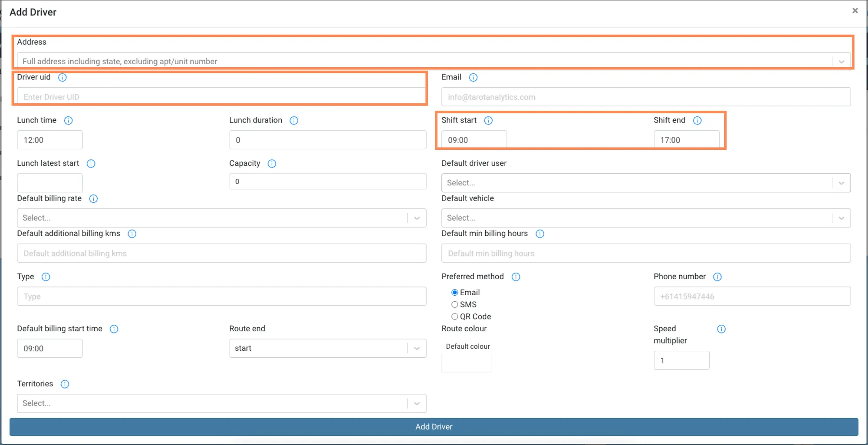Focus the Phone number input field
This screenshot has width=868, height=445.
[752, 296]
